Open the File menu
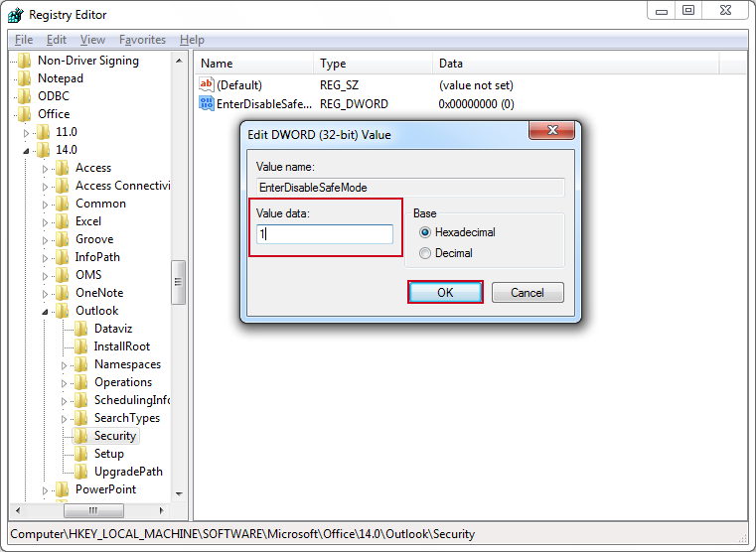Image resolution: width=756 pixels, height=552 pixels. (24, 40)
